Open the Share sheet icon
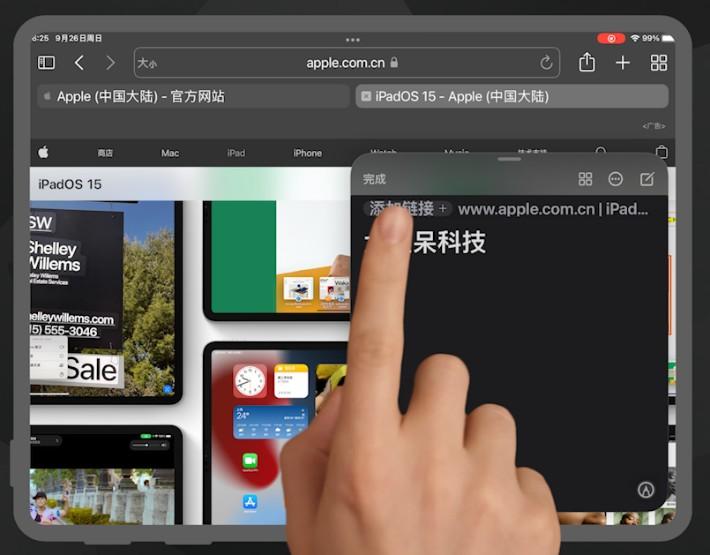The width and height of the screenshot is (710, 555). (x=587, y=62)
